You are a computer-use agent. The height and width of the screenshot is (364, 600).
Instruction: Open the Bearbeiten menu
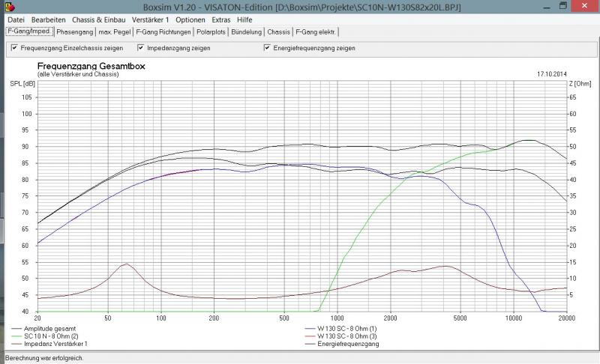(x=48, y=20)
